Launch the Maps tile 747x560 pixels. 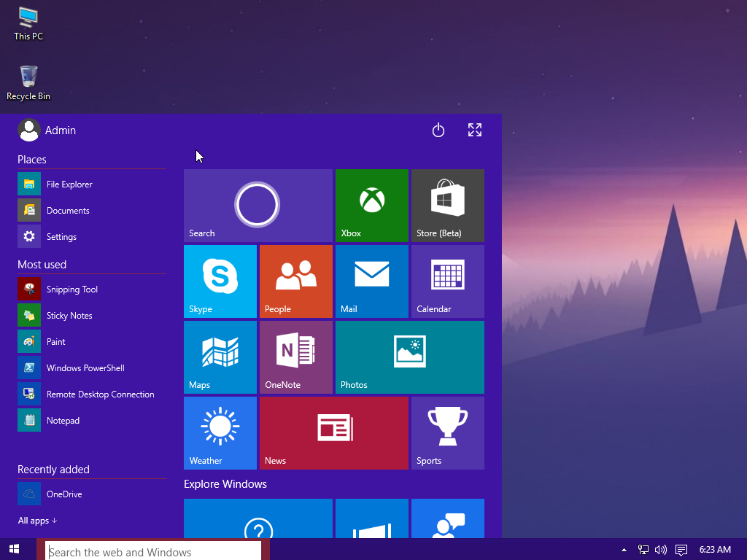(220, 357)
